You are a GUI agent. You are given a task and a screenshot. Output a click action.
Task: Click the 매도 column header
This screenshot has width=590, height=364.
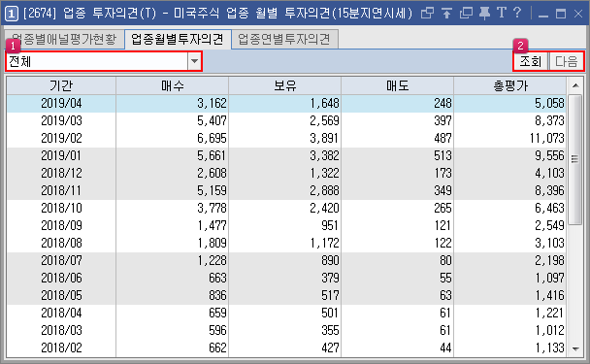397,85
